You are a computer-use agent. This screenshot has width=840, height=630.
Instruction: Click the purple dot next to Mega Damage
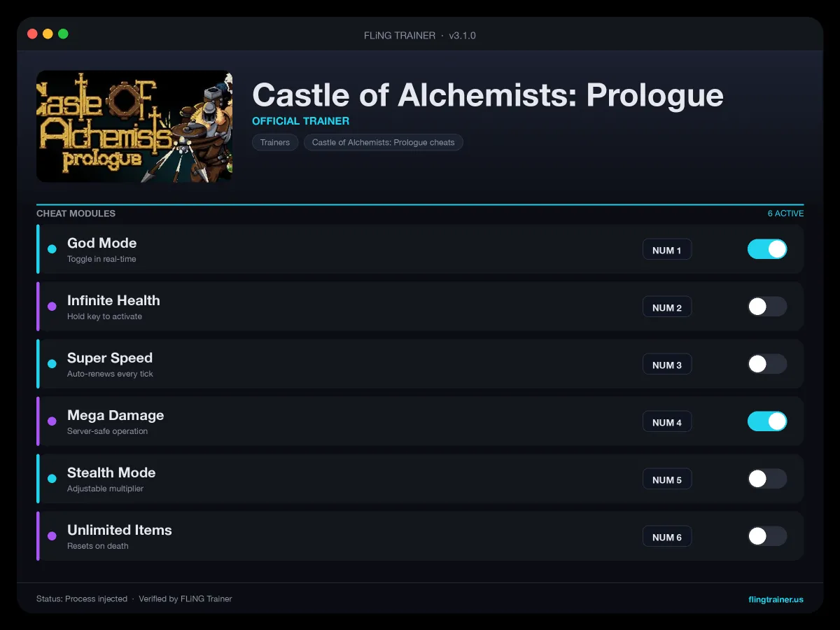click(52, 421)
